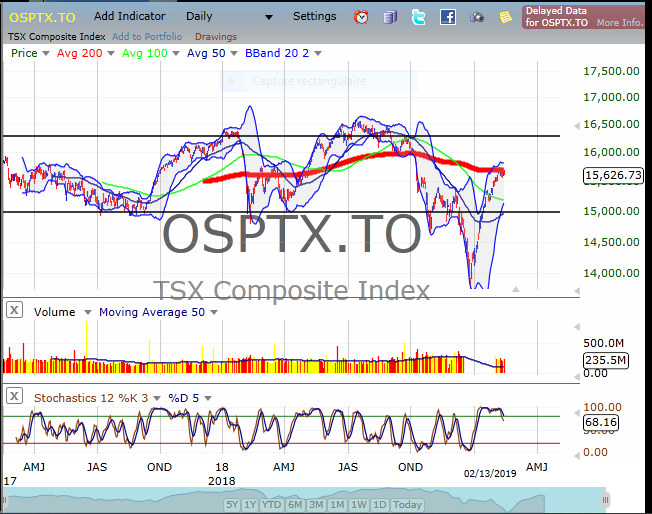The height and width of the screenshot is (514, 652).
Task: Click the small up triangle below price chart
Action: (516, 289)
